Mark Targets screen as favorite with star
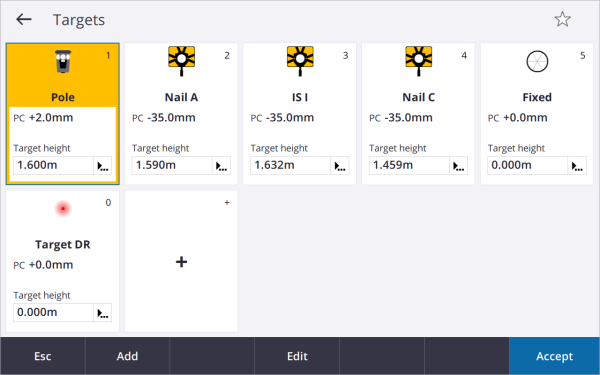Image resolution: width=600 pixels, height=375 pixels. point(562,19)
